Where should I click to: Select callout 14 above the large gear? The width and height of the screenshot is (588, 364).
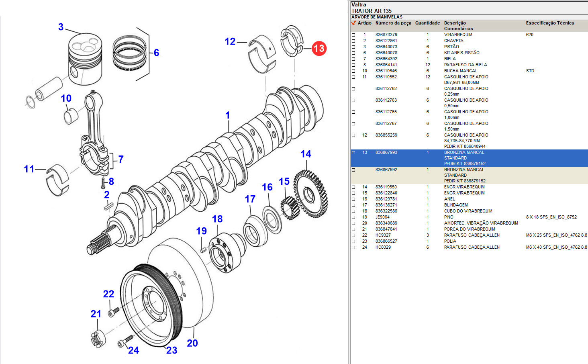point(306,154)
